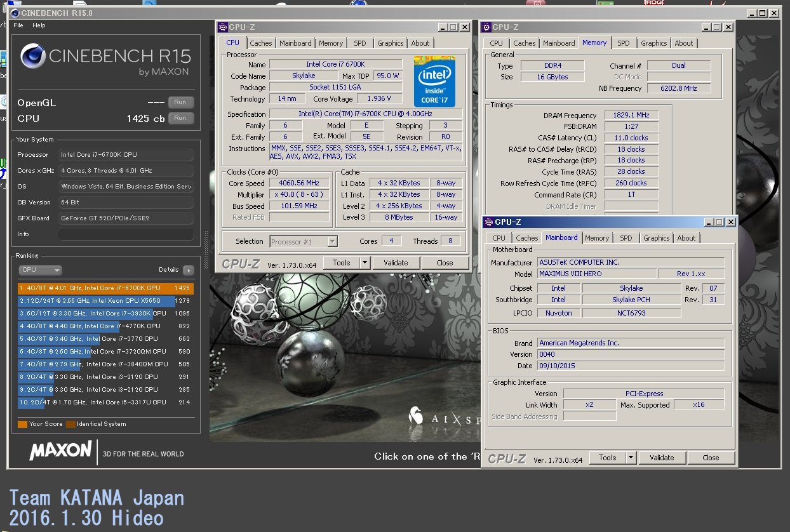Click the Core Voltage 1.936 V value
The image size is (790, 532).
(380, 99)
